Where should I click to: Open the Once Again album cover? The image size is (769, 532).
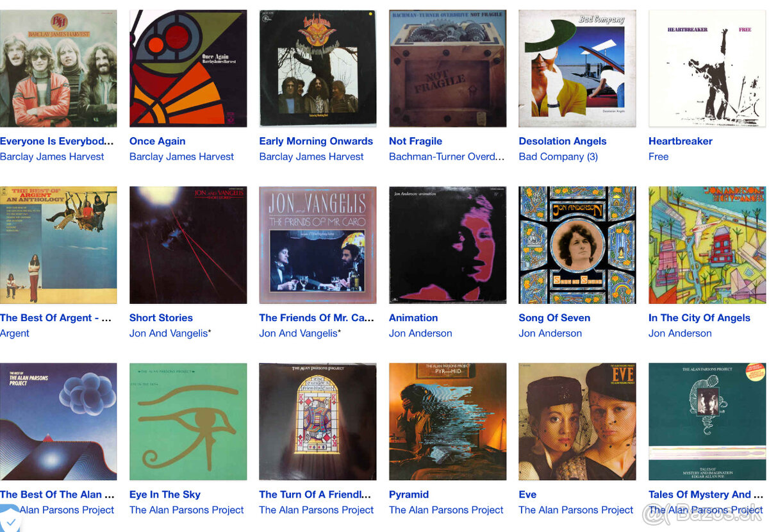click(x=188, y=69)
